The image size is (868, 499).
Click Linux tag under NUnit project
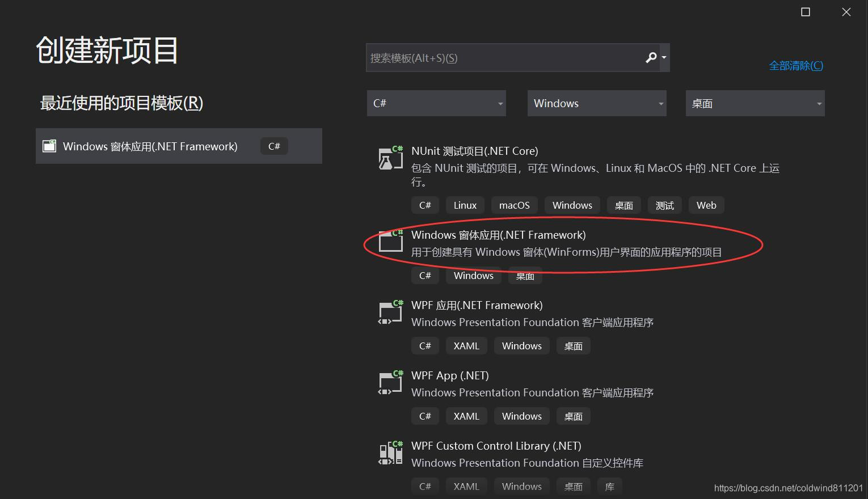click(x=465, y=205)
